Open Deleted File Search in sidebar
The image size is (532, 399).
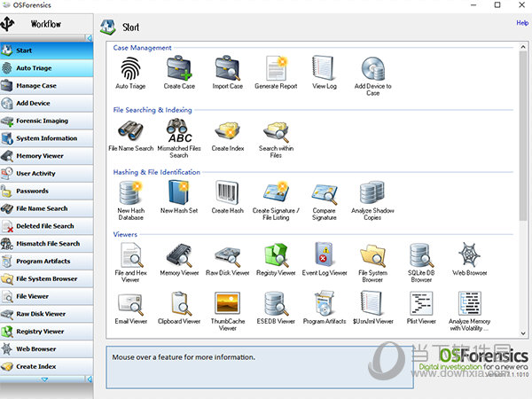46,226
